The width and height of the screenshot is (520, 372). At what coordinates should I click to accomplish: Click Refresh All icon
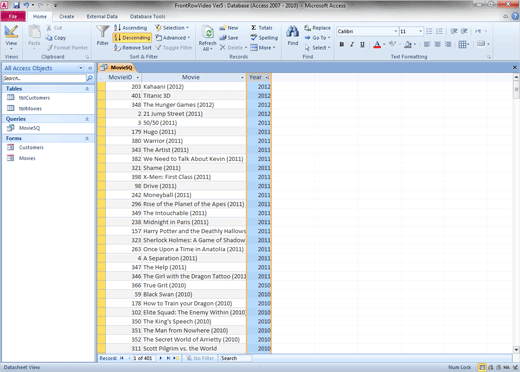click(x=207, y=33)
